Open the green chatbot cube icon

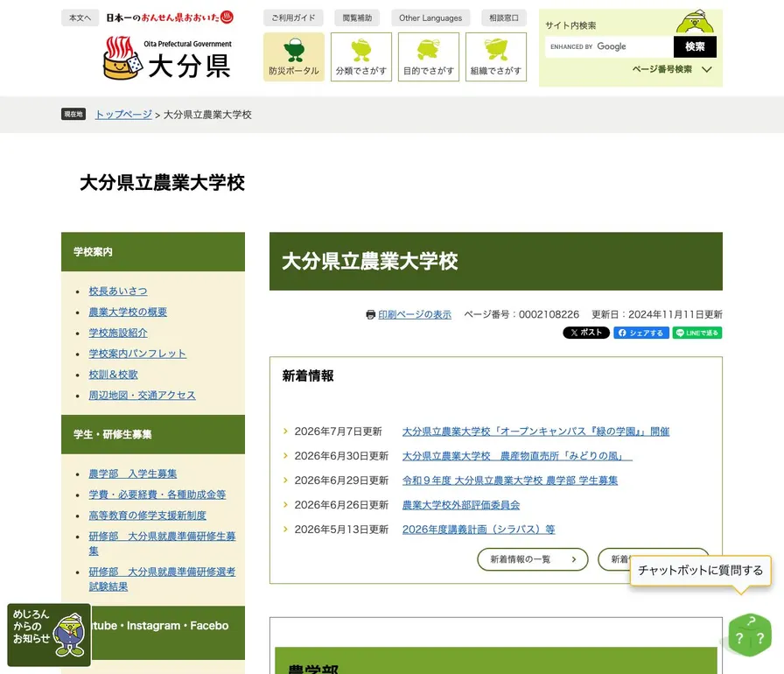pos(750,635)
